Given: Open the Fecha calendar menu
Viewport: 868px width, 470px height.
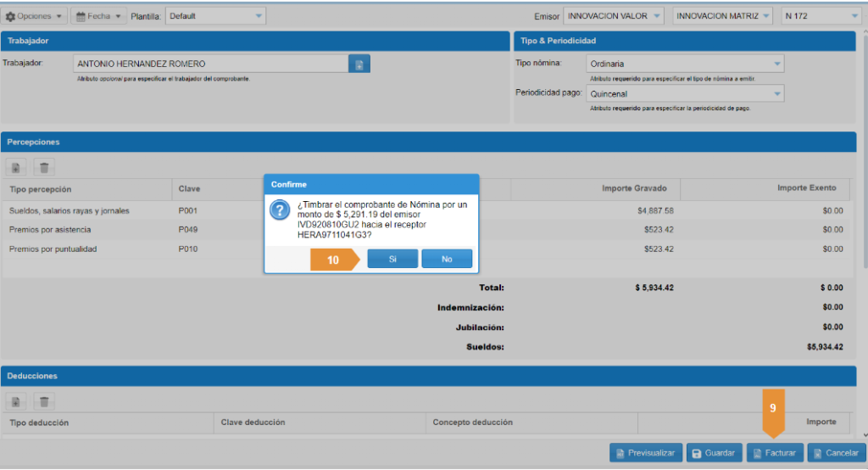Looking at the screenshot, I should click(x=98, y=16).
